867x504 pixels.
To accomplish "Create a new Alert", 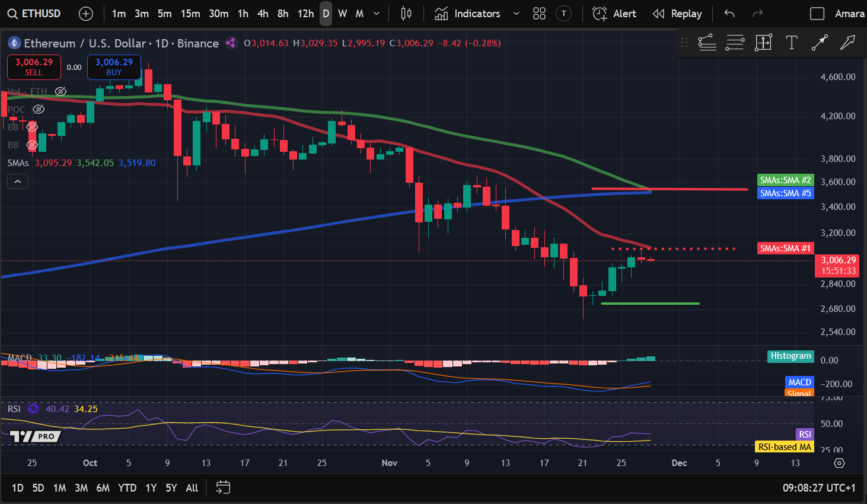I will click(615, 13).
